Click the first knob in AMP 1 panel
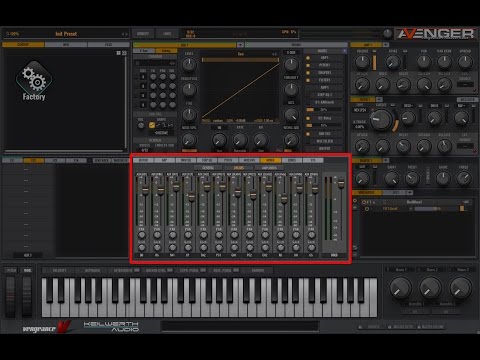Screen dimensions: 480x360 pyautogui.click(x=362, y=62)
